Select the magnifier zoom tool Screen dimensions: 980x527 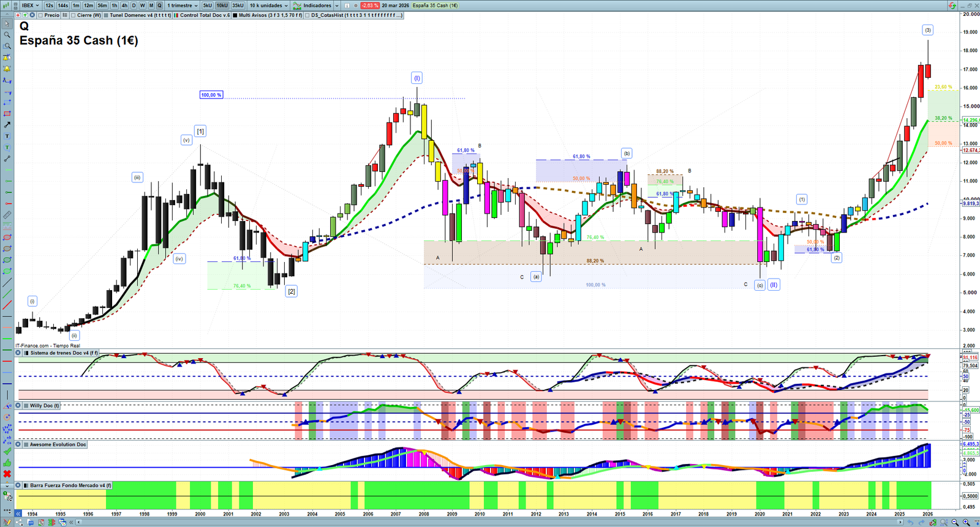tap(7, 35)
